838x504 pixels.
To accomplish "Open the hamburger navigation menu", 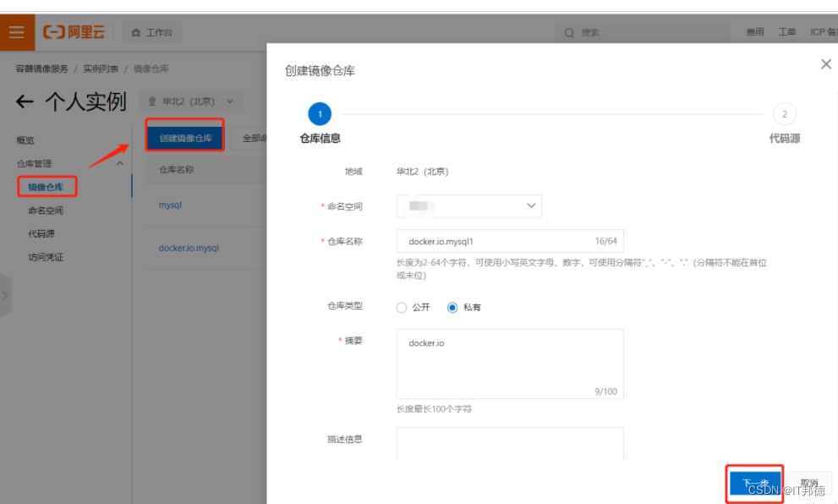I will tap(16, 33).
